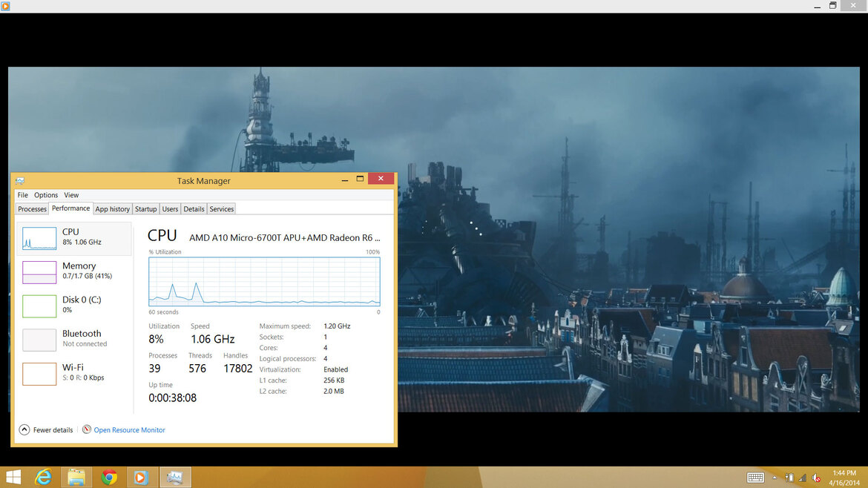Restore down the media player window
868x488 pixels.
pos(832,5)
